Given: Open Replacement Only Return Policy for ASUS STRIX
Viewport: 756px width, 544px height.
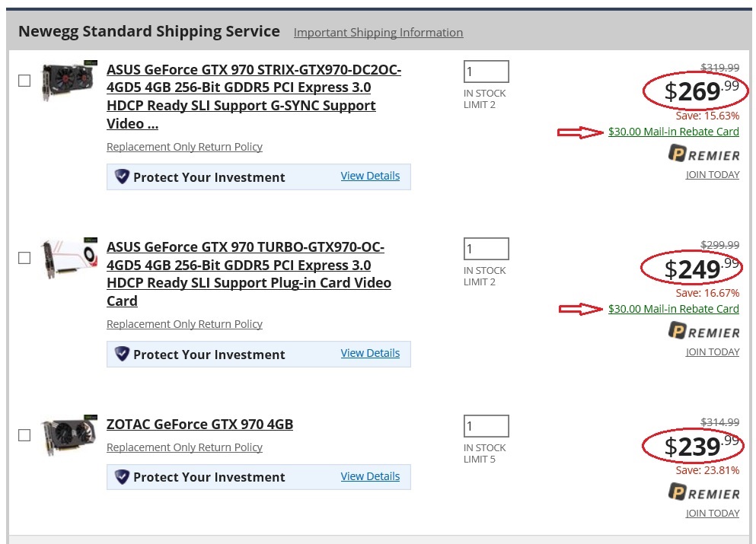Looking at the screenshot, I should (x=185, y=147).
